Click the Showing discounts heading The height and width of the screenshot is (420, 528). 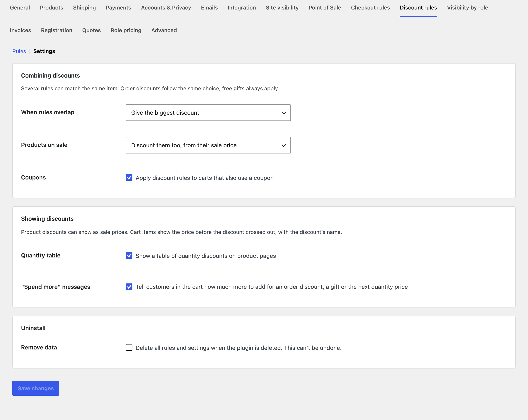[x=47, y=219]
